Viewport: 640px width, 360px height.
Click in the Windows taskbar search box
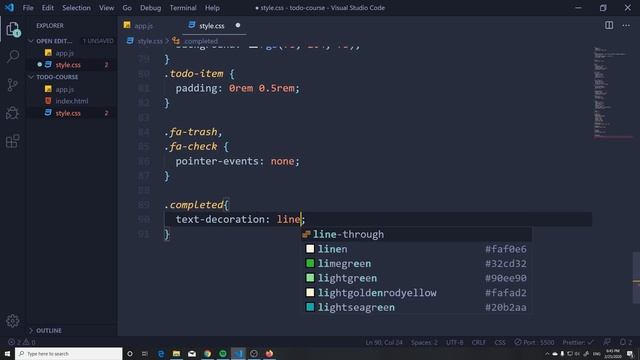click(69, 353)
